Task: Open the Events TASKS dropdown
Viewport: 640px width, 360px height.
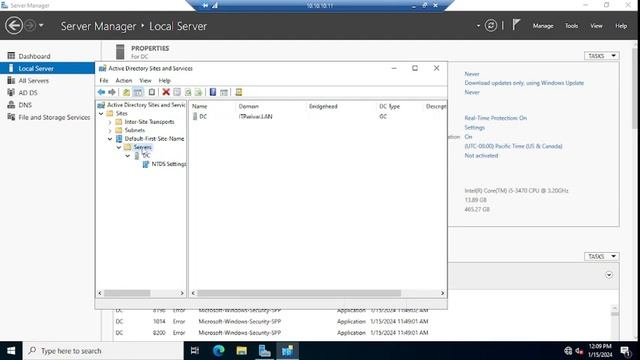Action: pos(602,256)
